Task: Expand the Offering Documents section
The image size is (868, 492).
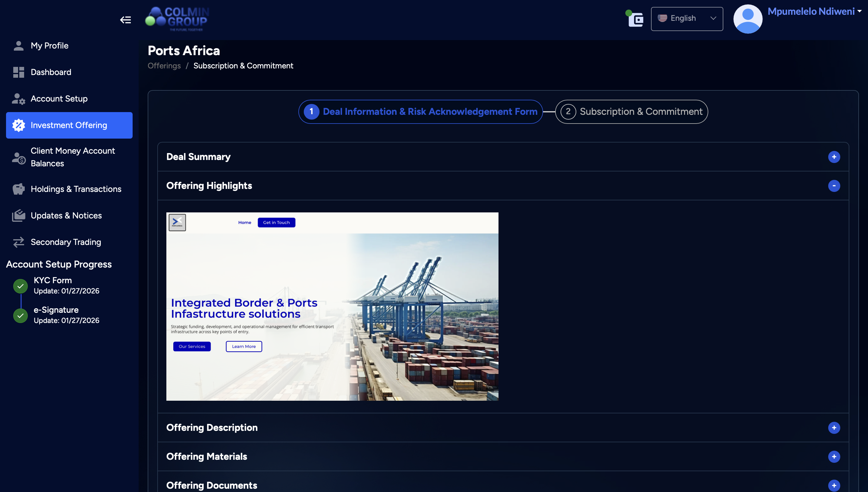Action: (834, 486)
